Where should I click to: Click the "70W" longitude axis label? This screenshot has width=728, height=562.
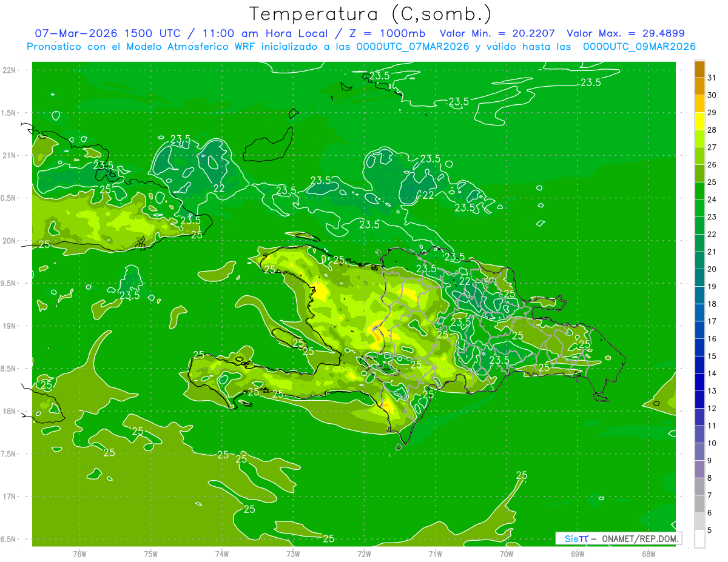pos(507,554)
